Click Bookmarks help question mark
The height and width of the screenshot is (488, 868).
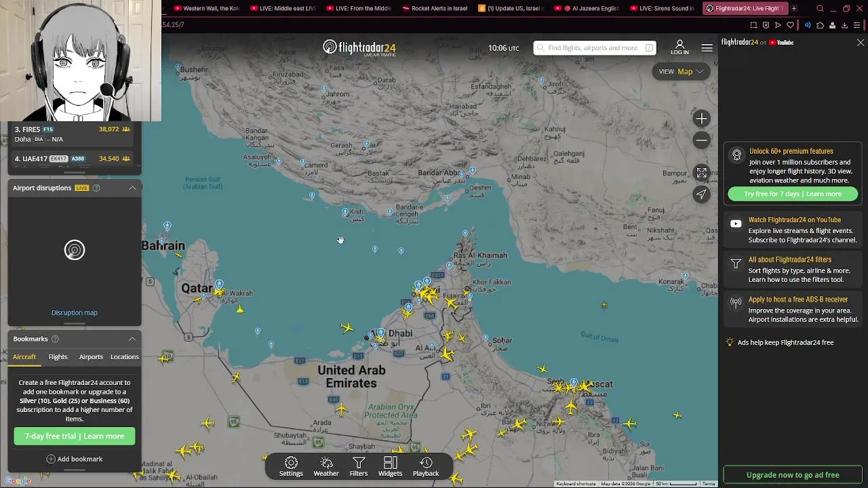pos(56,339)
